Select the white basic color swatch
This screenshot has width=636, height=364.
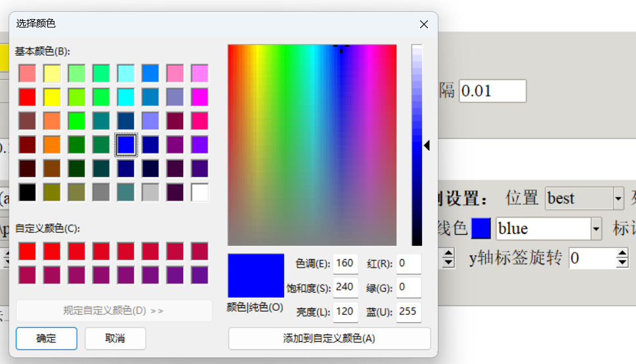(x=200, y=192)
